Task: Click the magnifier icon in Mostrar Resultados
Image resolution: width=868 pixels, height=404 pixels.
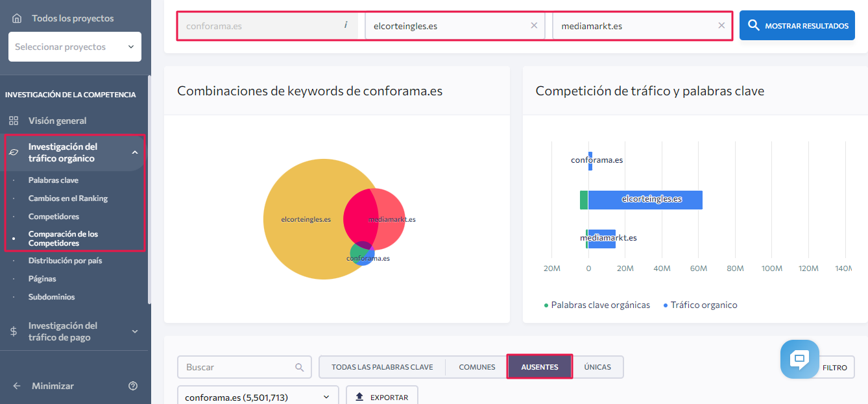Action: pos(753,25)
